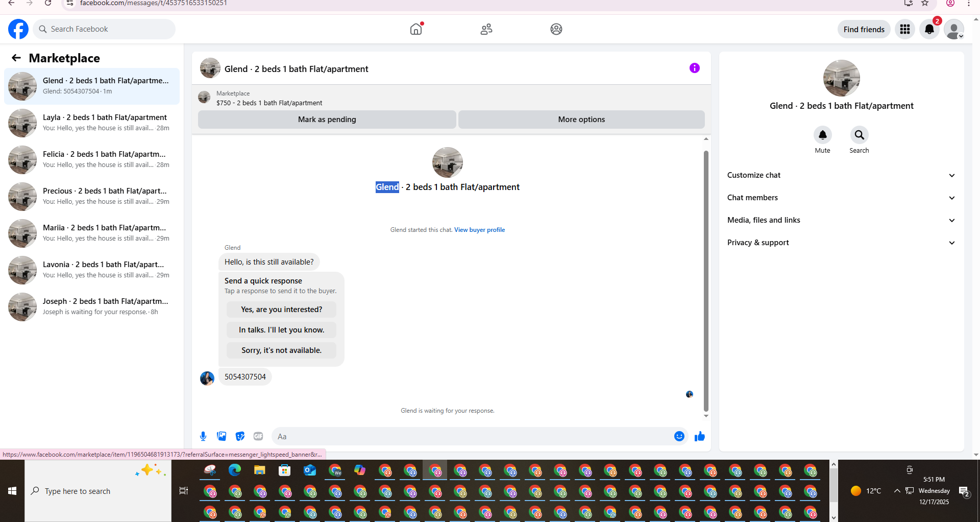980x522 pixels.
Task: Open the Precious conversation in list
Action: click(92, 196)
